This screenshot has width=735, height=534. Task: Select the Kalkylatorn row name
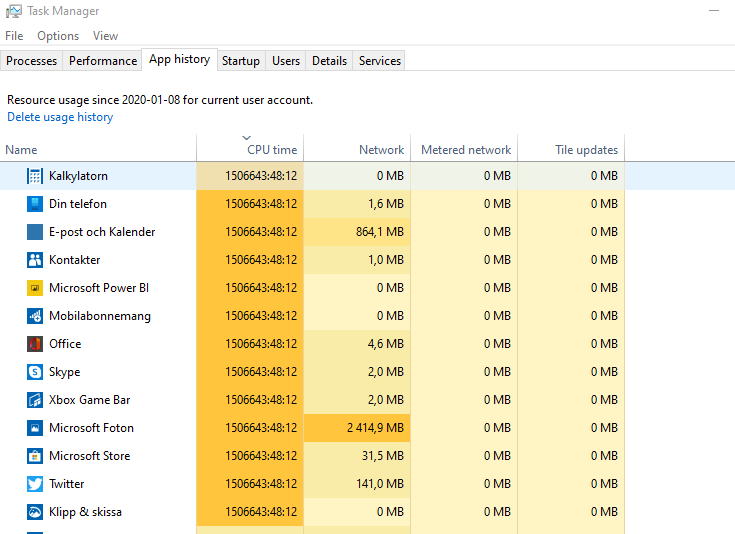[78, 176]
